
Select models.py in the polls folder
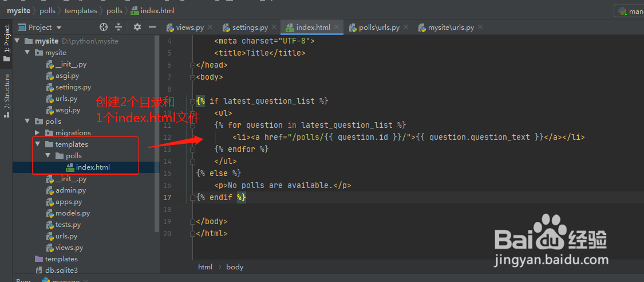coord(72,213)
